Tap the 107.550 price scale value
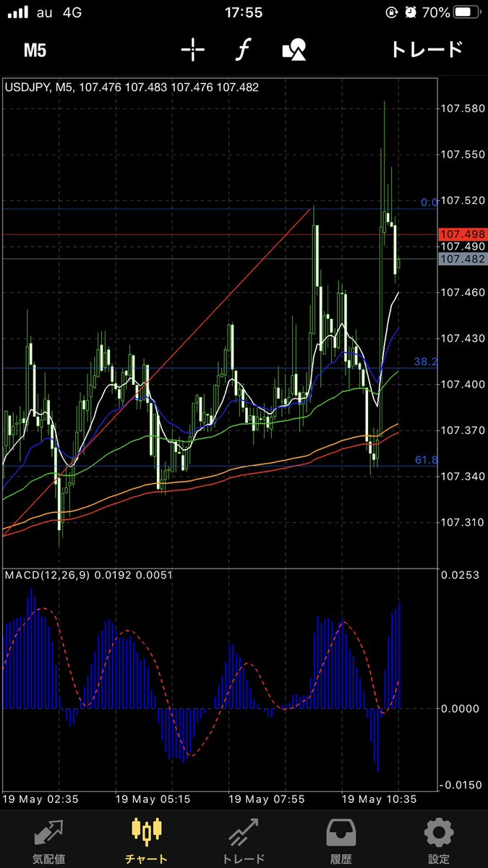This screenshot has height=868, width=488. pyautogui.click(x=463, y=155)
